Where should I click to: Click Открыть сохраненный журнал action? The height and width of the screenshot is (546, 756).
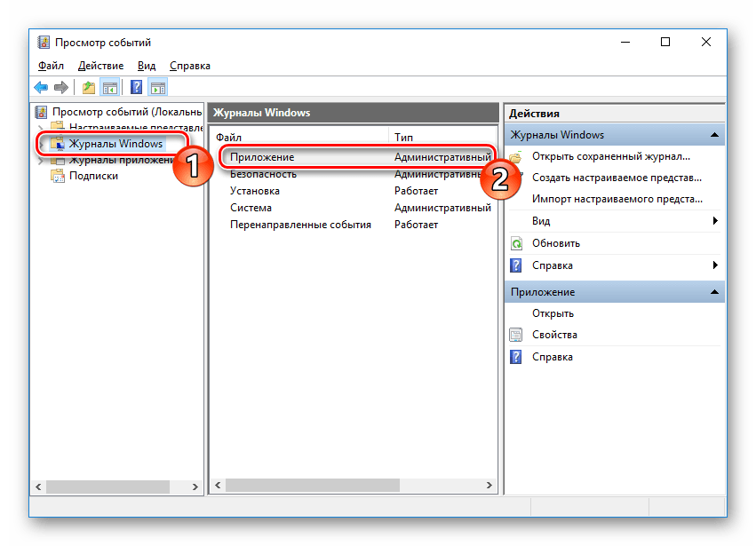610,156
